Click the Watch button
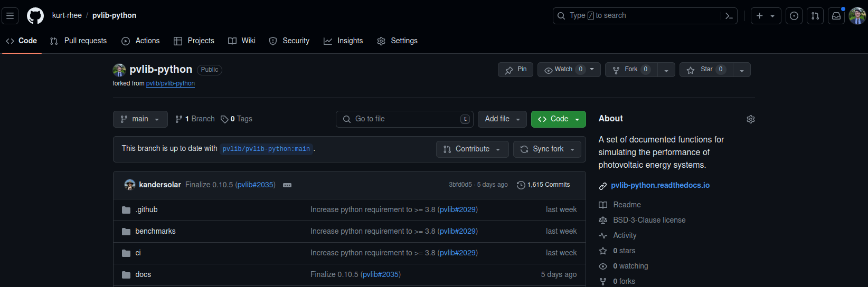868x287 pixels. coord(569,70)
